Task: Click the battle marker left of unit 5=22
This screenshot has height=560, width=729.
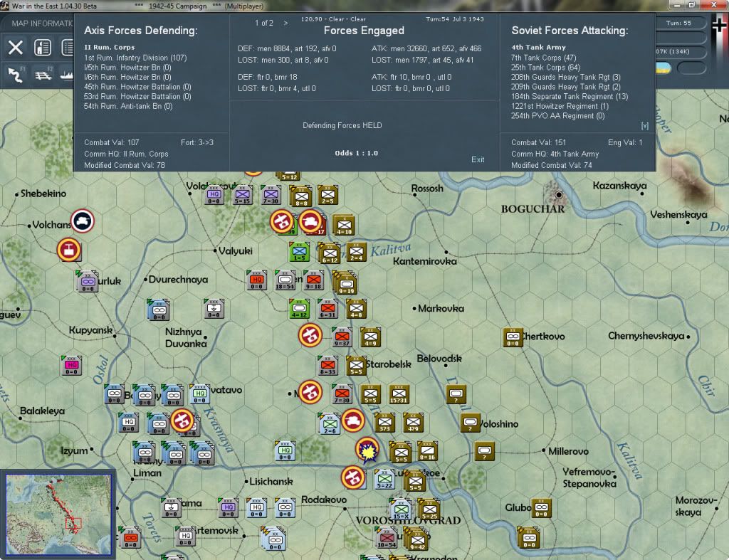Action: pyautogui.click(x=352, y=477)
